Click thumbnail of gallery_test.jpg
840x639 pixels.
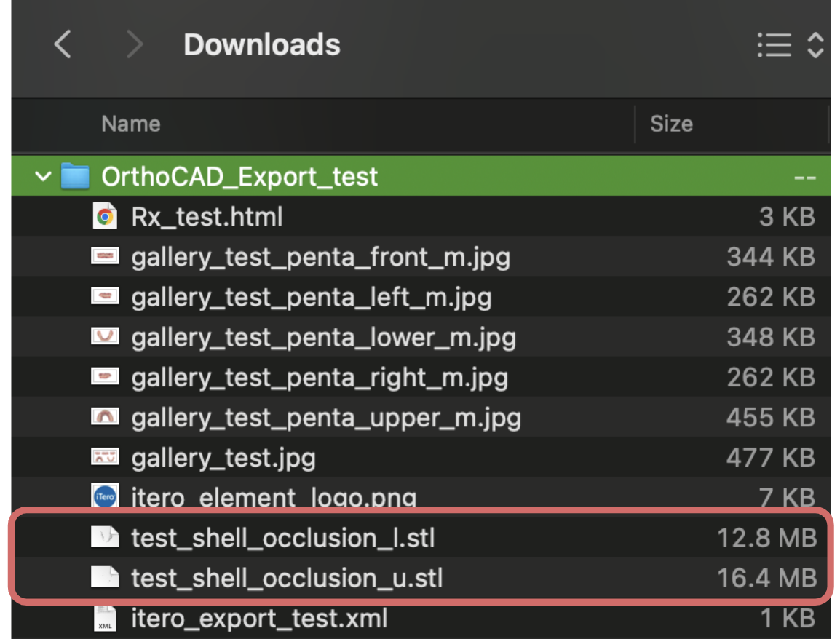pyautogui.click(x=105, y=456)
